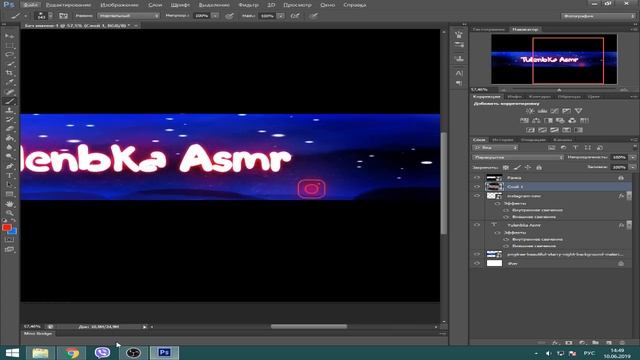
Task: Switch to the История tab
Action: [x=502, y=140]
